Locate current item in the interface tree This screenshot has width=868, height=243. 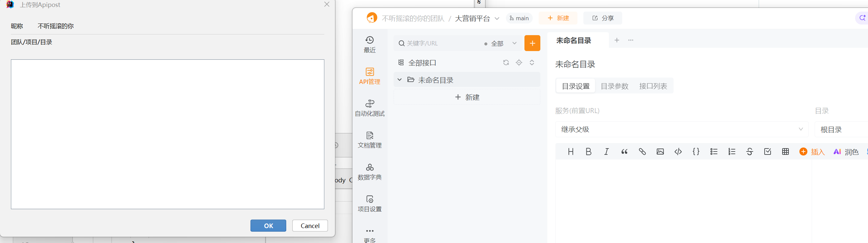[x=519, y=63]
